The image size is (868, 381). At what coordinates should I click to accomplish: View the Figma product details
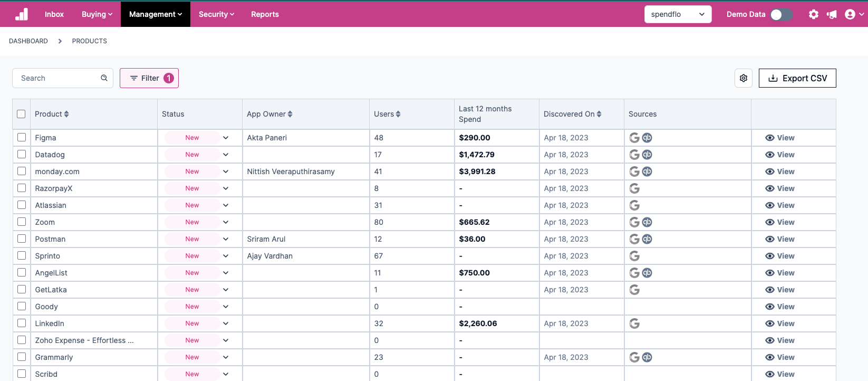[780, 138]
